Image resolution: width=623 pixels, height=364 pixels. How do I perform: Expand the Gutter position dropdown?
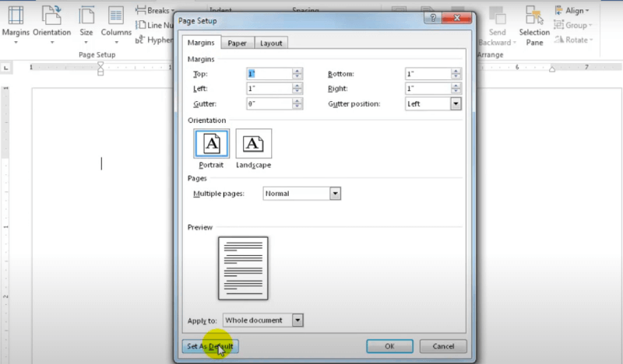[456, 103]
